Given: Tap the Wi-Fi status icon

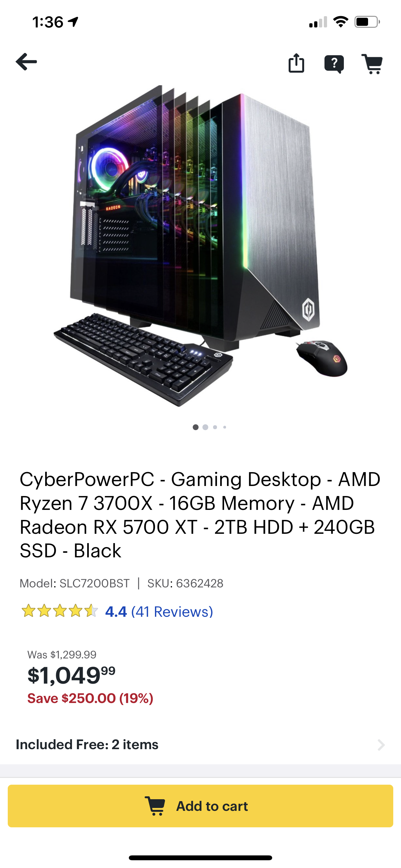Looking at the screenshot, I should 341,22.
